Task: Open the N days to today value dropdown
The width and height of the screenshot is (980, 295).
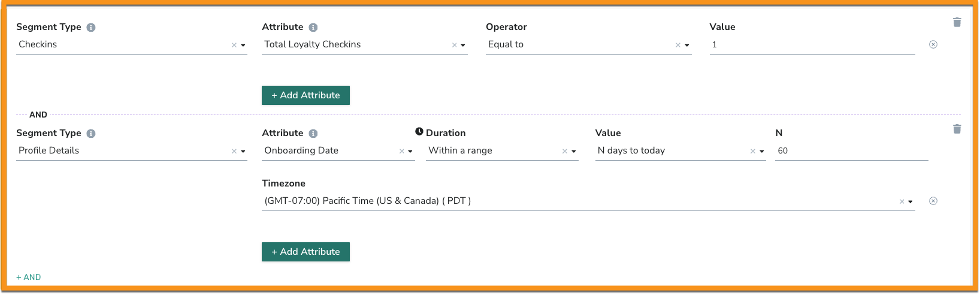Action: 762,151
